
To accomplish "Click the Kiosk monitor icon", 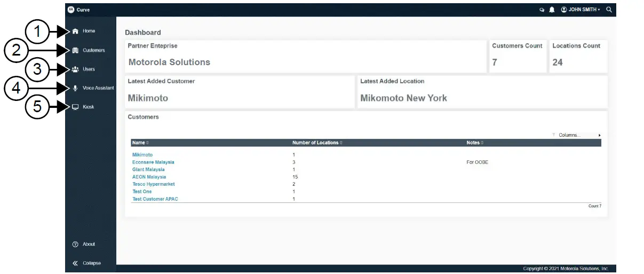I will click(x=75, y=107).
